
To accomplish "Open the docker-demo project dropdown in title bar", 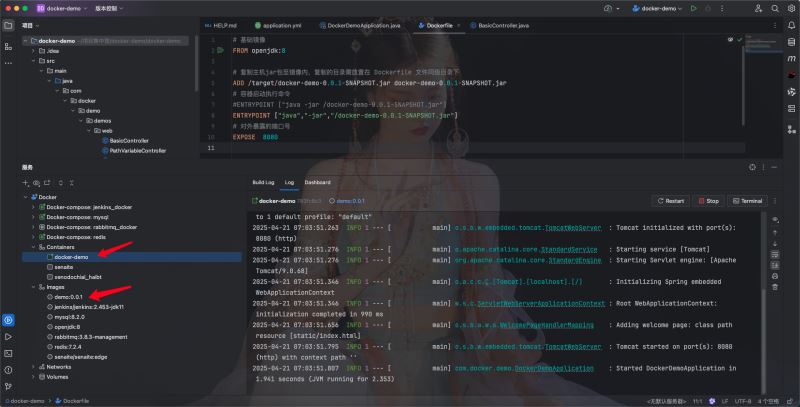I will click(x=62, y=9).
